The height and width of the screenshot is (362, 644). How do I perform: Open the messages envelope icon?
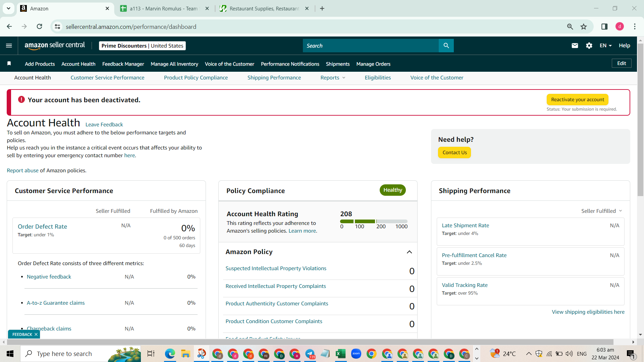[x=575, y=46]
